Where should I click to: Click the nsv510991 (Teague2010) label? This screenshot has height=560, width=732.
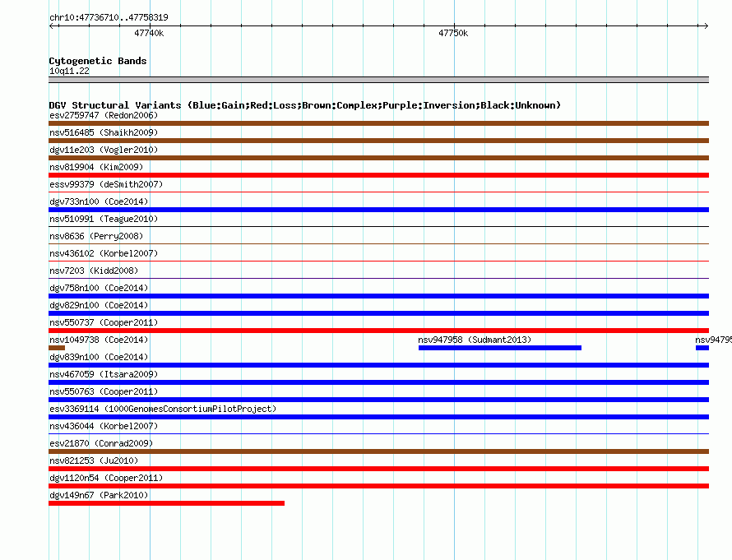(x=104, y=219)
